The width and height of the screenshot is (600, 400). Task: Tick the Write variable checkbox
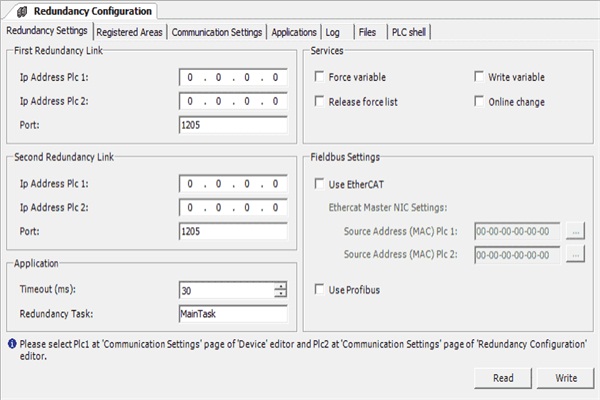tap(480, 76)
